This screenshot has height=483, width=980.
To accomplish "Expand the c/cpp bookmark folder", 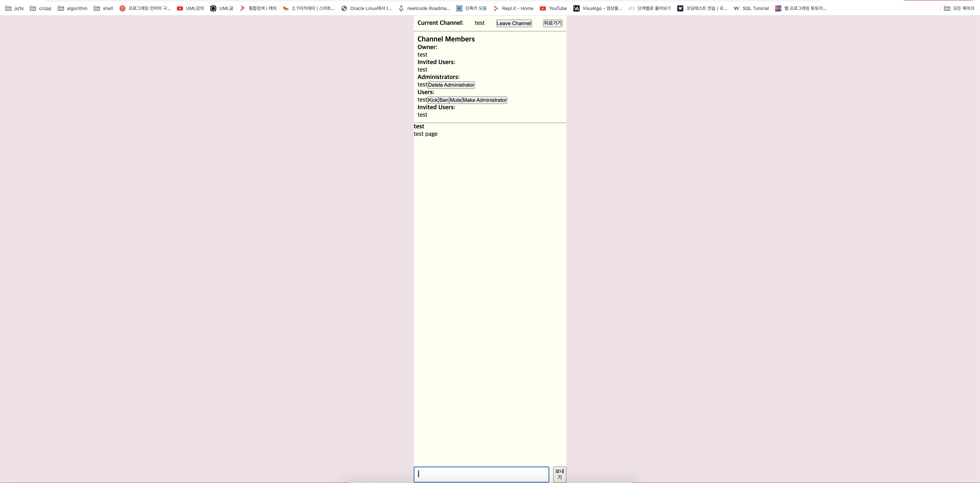I will tap(40, 8).
